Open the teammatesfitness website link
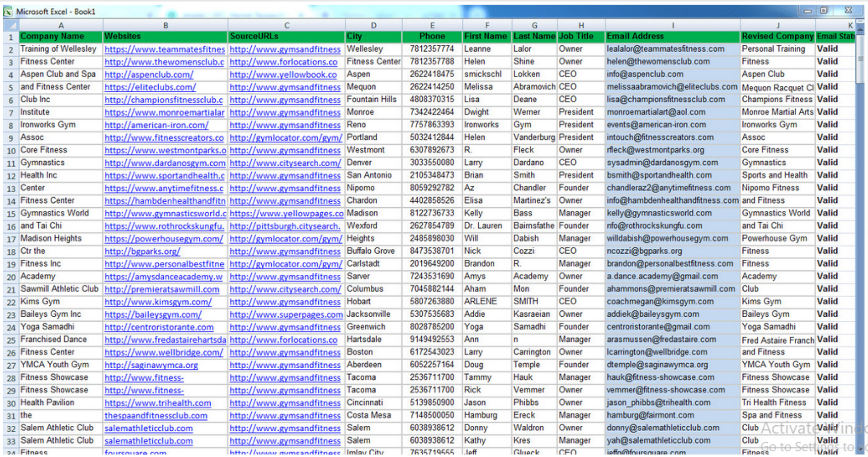This screenshot has height=457, width=868. tap(165, 49)
